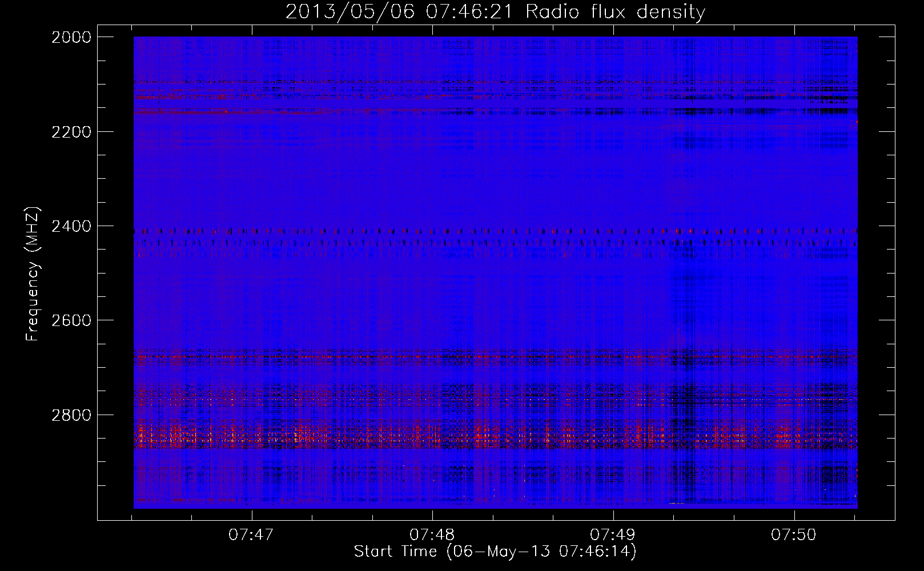Click the 'Start Time (06-May-13 07:46:14)' label

tap(495, 552)
